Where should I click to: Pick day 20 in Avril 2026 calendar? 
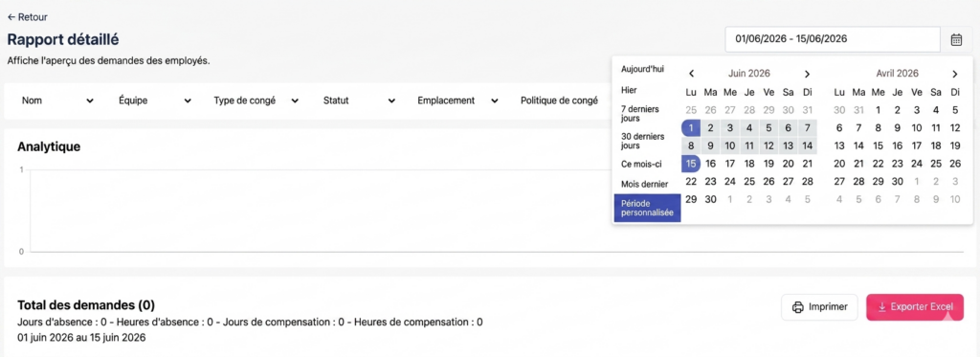pos(838,164)
